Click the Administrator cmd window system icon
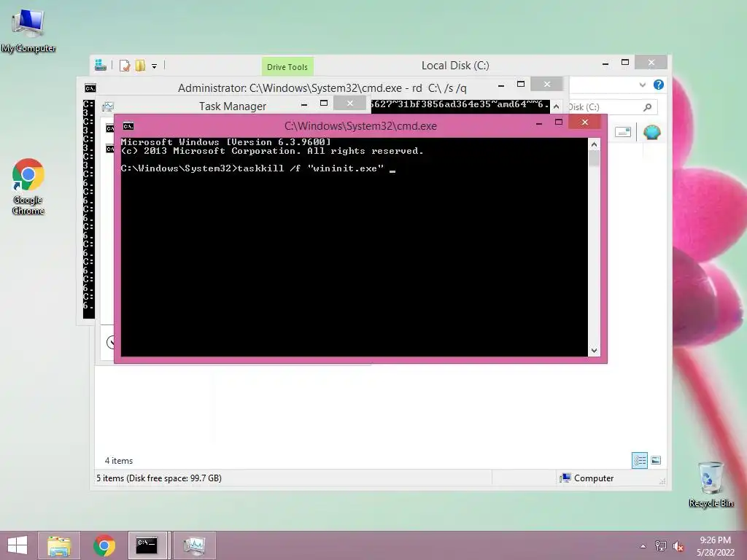Screen dimensions: 747x560 pyautogui.click(x=90, y=88)
